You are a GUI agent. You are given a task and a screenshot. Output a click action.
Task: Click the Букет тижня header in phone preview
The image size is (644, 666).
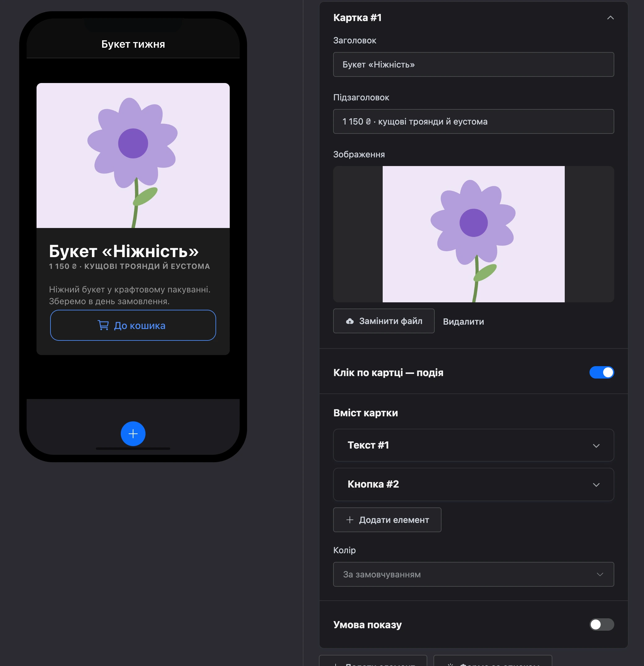coord(133,44)
